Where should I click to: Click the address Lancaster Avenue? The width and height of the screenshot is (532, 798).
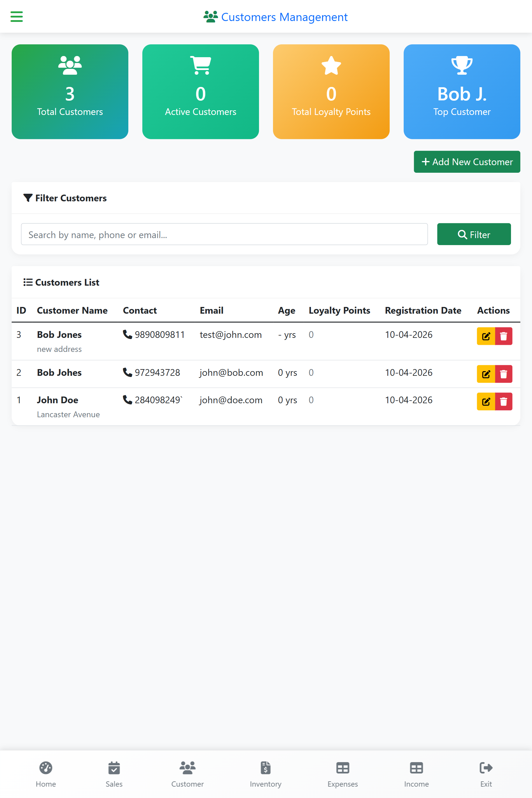tap(68, 414)
